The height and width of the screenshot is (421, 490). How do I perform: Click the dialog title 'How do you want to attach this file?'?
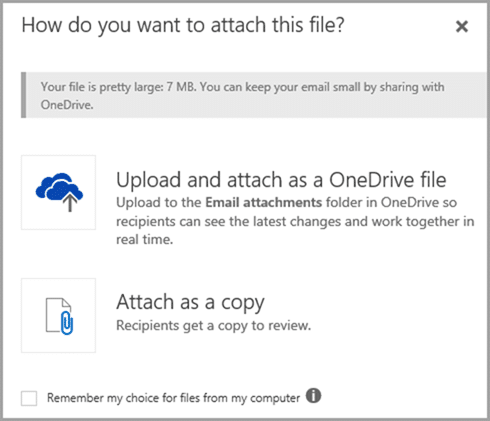tap(183, 25)
